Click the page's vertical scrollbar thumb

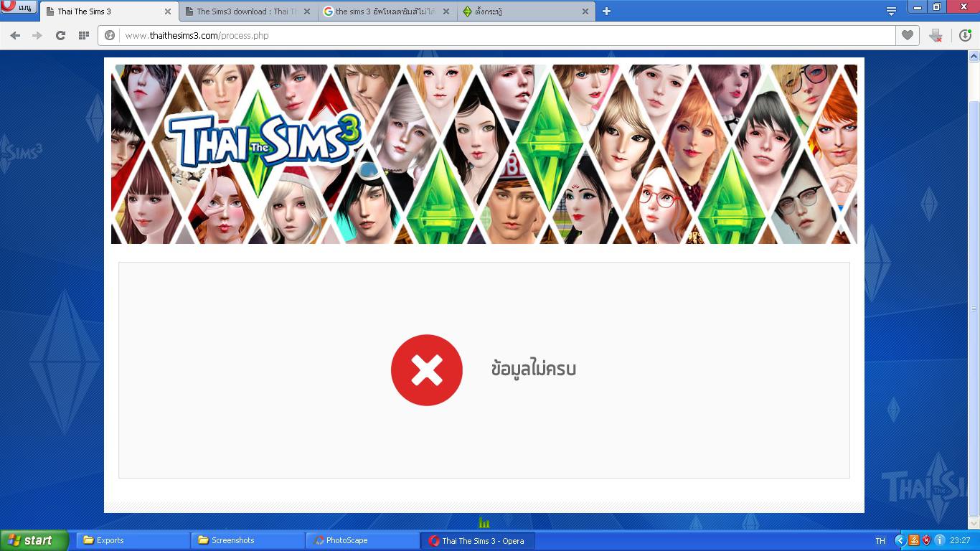coord(974,309)
